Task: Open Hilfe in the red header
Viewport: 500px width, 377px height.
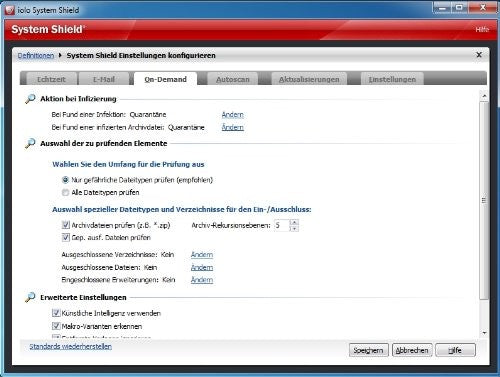Action: 482,29
